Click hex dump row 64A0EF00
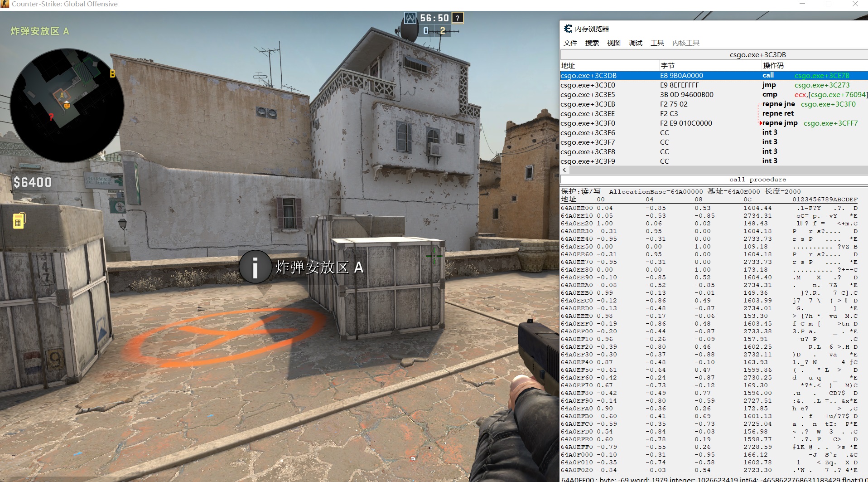Image resolution: width=868 pixels, height=482 pixels. click(x=709, y=331)
